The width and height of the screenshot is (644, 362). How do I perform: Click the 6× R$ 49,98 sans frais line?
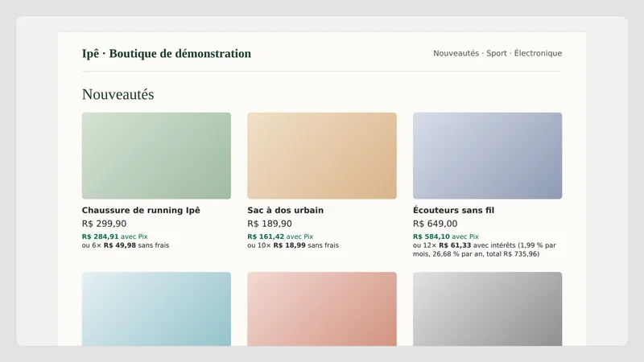[x=126, y=245]
